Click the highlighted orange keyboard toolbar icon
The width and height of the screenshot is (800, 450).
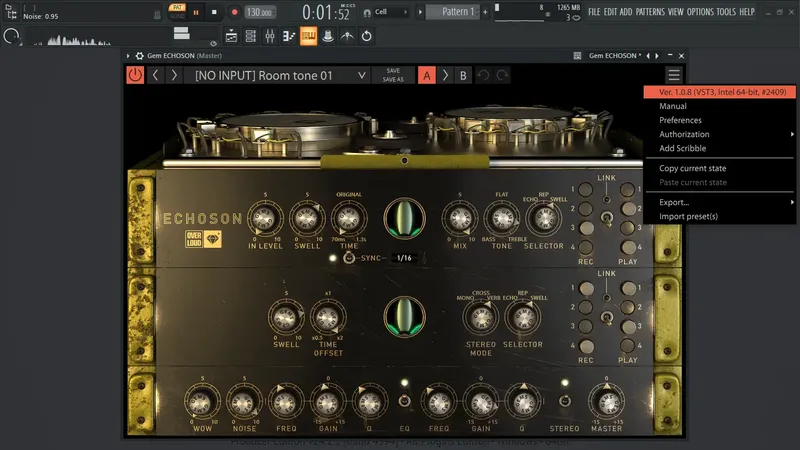(x=309, y=36)
